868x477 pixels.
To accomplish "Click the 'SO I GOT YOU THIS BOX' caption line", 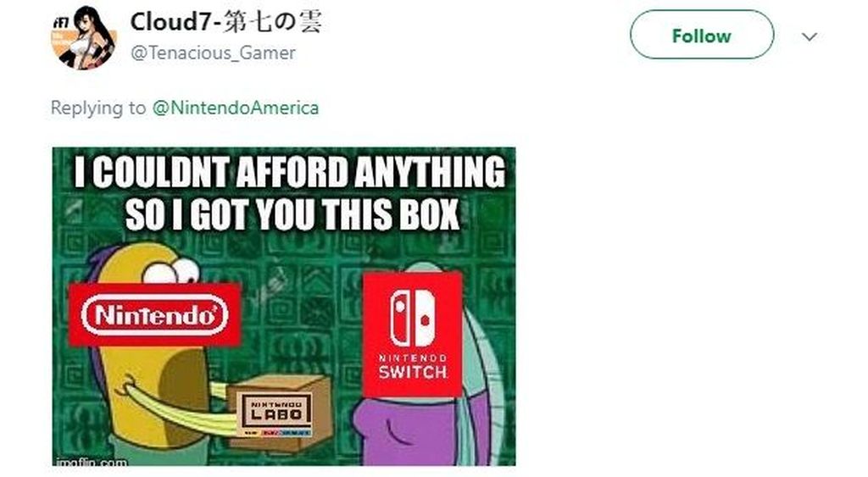I will click(x=292, y=214).
